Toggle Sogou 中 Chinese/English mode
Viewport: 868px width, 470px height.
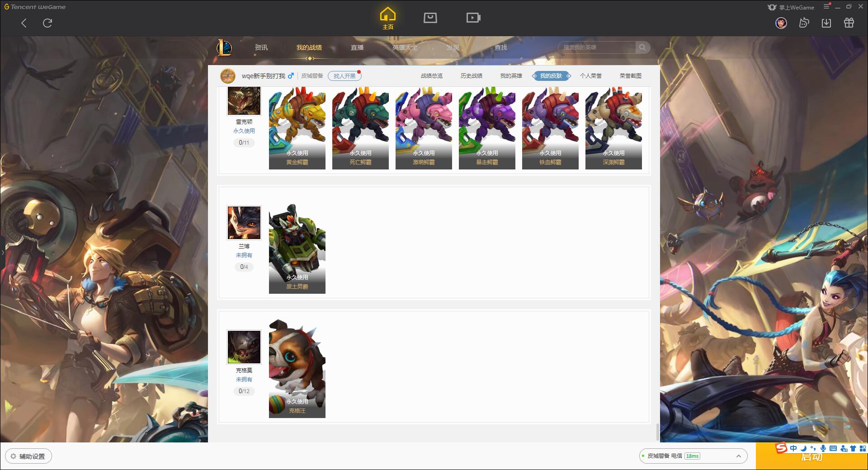[793, 448]
